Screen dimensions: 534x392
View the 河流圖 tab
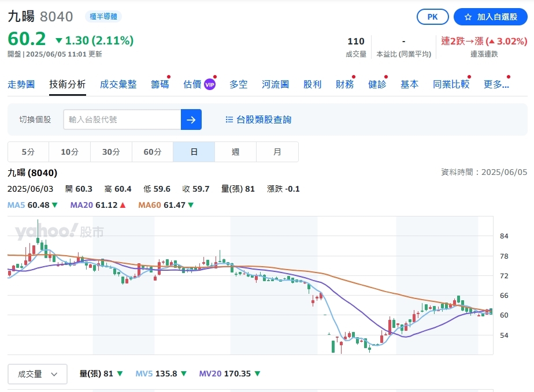click(x=275, y=84)
